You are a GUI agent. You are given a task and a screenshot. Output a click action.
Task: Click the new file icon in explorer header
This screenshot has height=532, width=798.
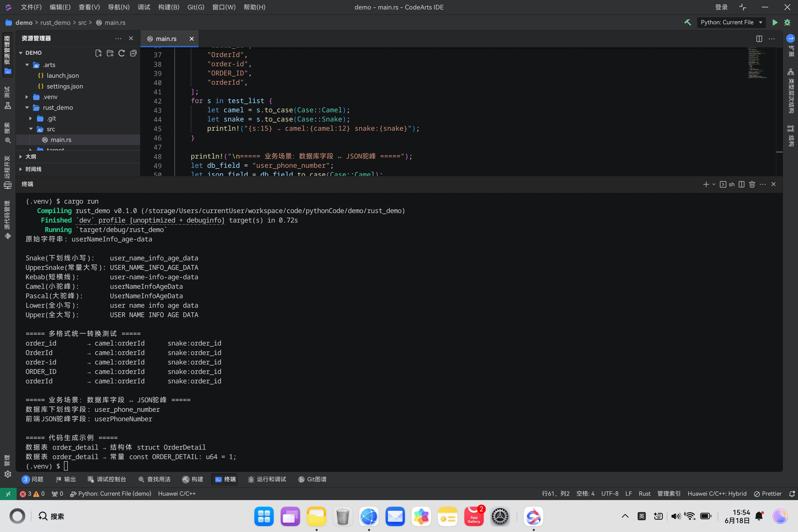[x=98, y=53]
